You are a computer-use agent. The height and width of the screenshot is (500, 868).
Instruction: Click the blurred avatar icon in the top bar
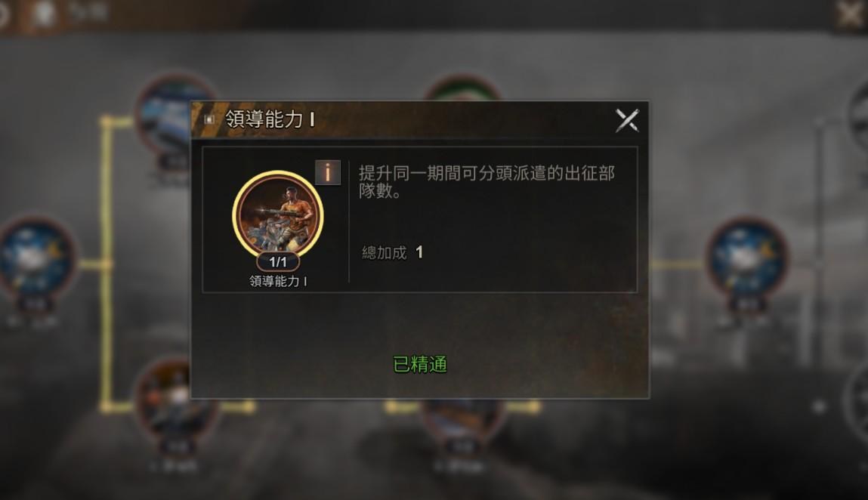[43, 14]
